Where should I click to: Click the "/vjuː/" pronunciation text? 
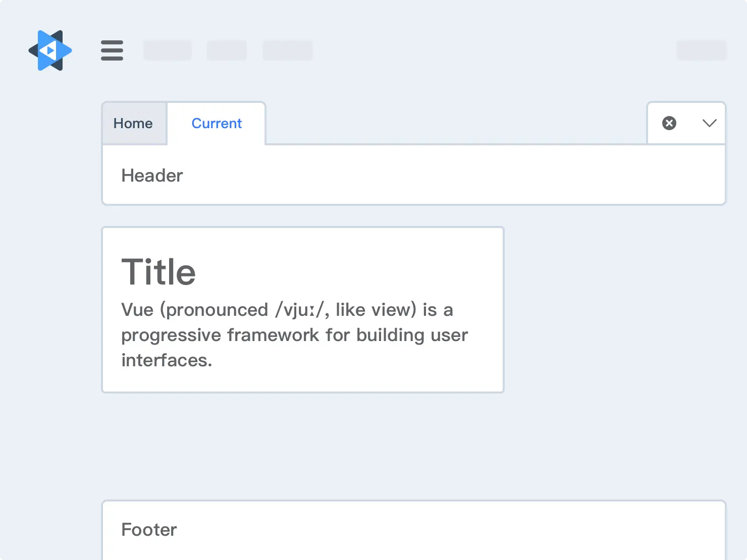coord(301,310)
